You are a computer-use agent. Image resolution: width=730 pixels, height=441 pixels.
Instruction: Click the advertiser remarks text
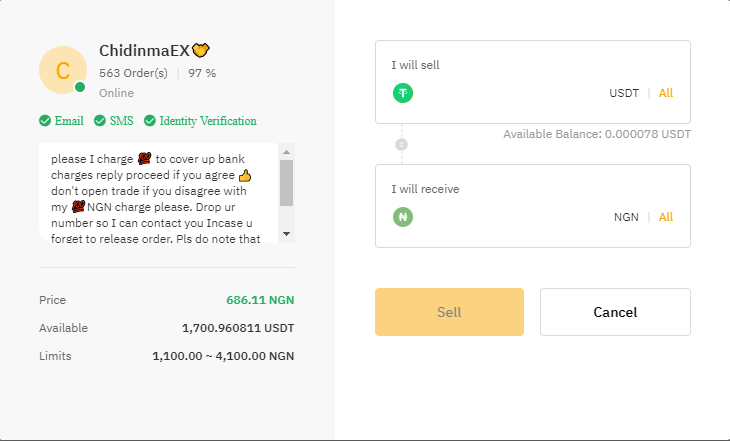click(155, 192)
